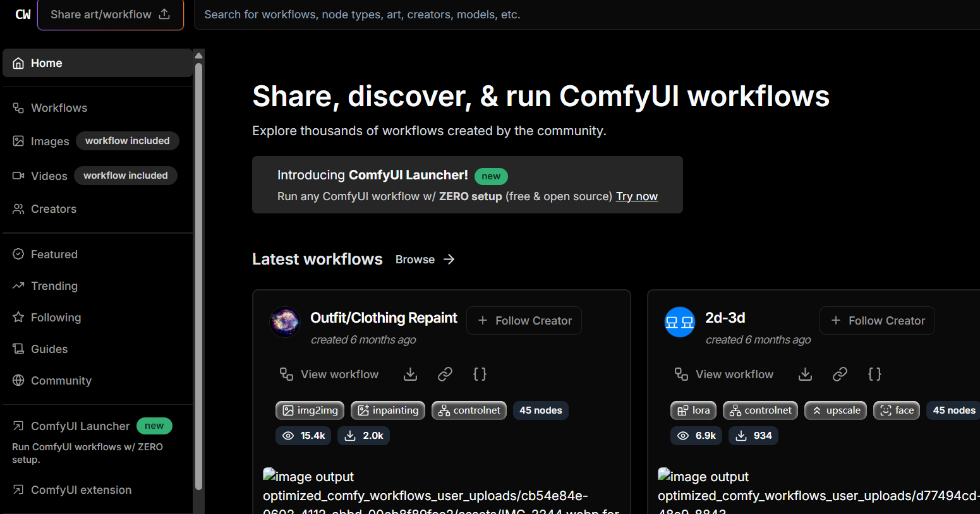Click the green "new" badge in the Launcher banner

pyautogui.click(x=491, y=176)
